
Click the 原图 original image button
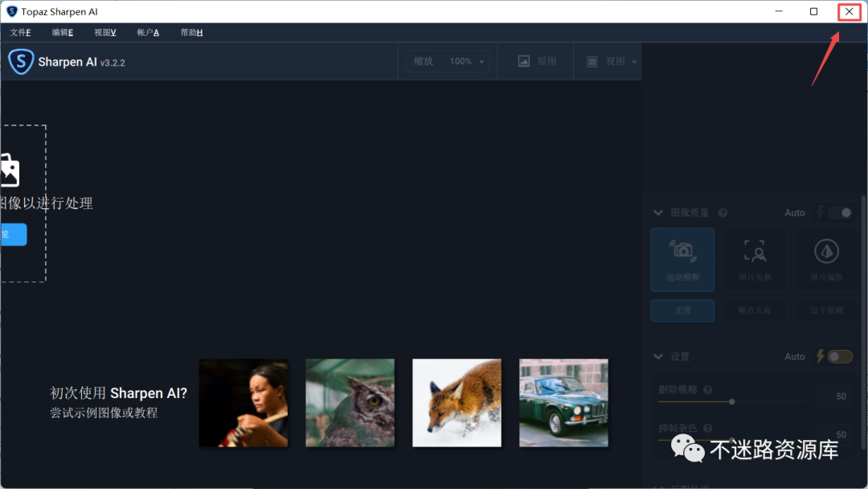tap(537, 61)
